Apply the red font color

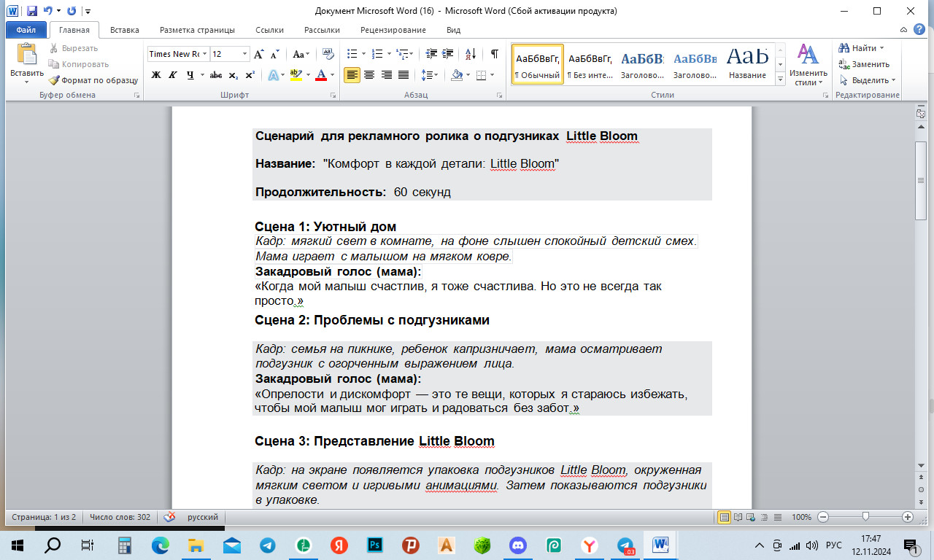(x=320, y=74)
